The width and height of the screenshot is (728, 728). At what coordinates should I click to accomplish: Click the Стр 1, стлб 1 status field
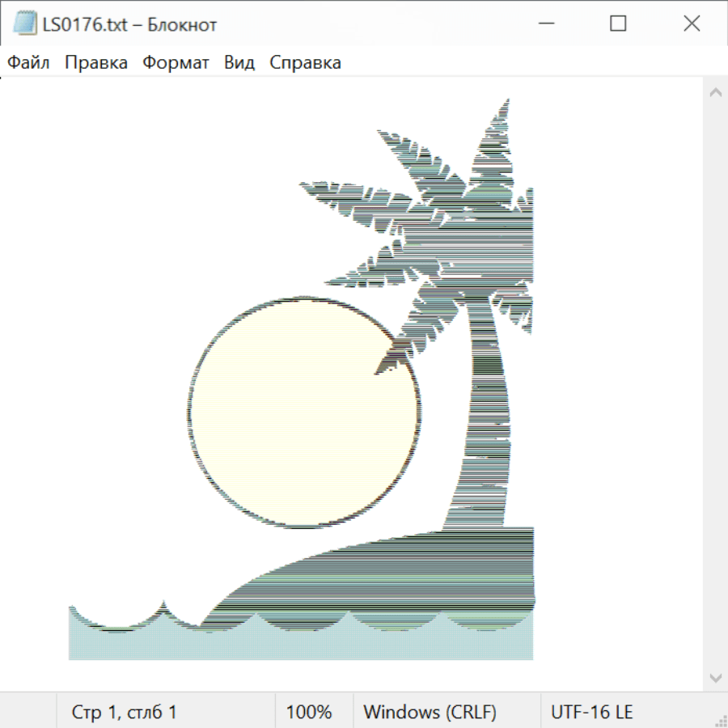click(124, 712)
